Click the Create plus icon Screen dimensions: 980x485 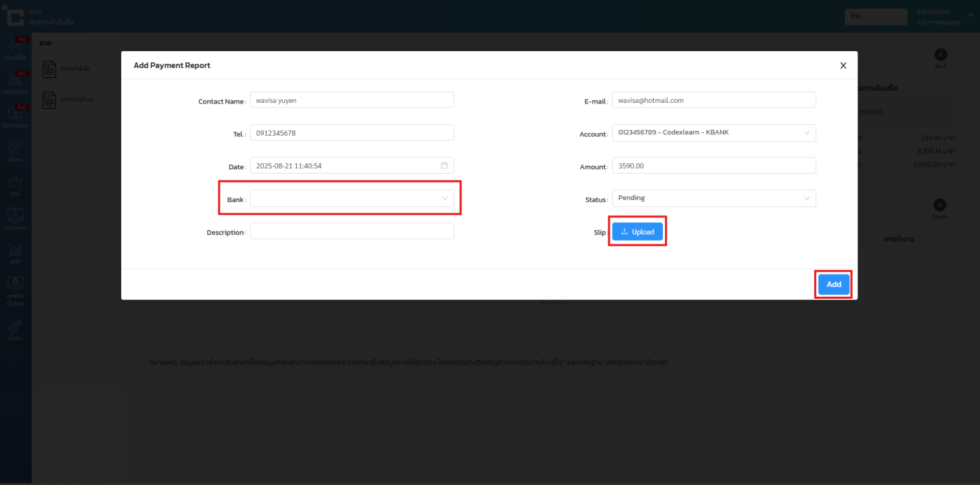(x=939, y=205)
